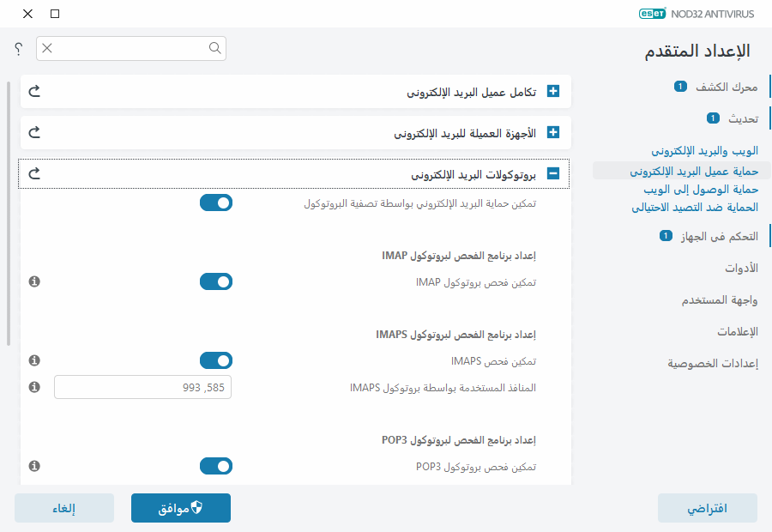The height and width of the screenshot is (532, 772).
Task: Disable IMAPS scanning switch
Action: (x=216, y=360)
